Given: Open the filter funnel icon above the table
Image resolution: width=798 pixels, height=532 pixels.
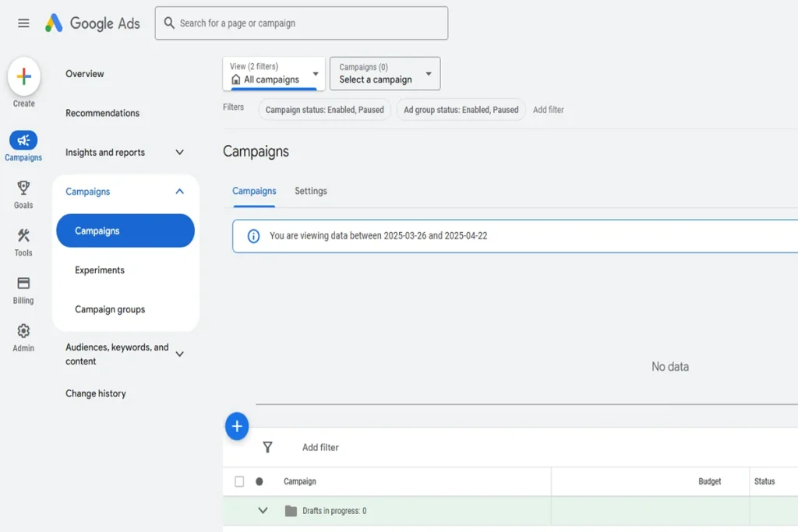Looking at the screenshot, I should point(268,447).
